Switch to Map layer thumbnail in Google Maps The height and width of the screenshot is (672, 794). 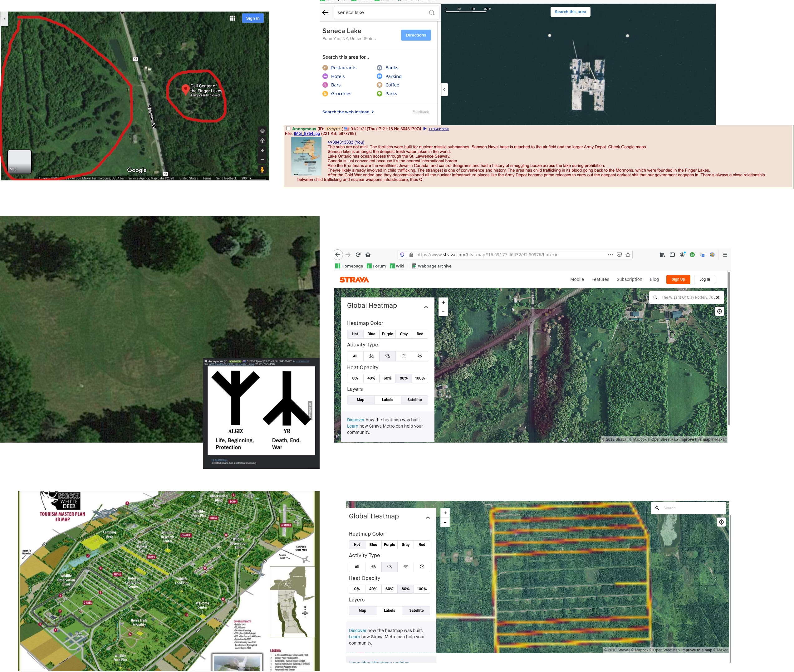point(19,162)
